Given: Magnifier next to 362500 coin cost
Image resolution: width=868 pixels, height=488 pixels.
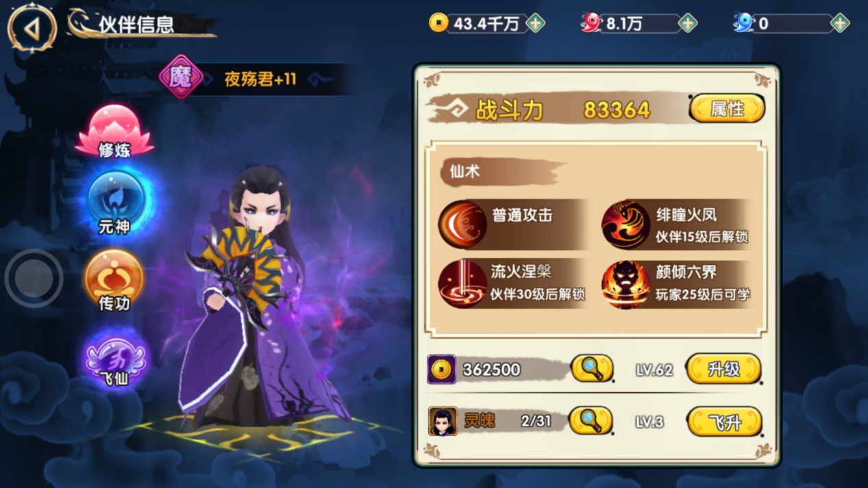Looking at the screenshot, I should coord(592,369).
